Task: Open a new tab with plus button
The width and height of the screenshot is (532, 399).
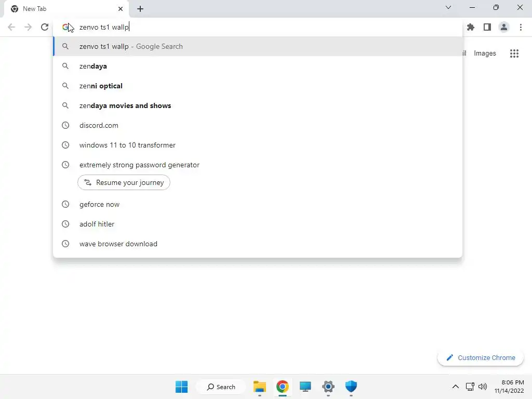Action: point(140,9)
